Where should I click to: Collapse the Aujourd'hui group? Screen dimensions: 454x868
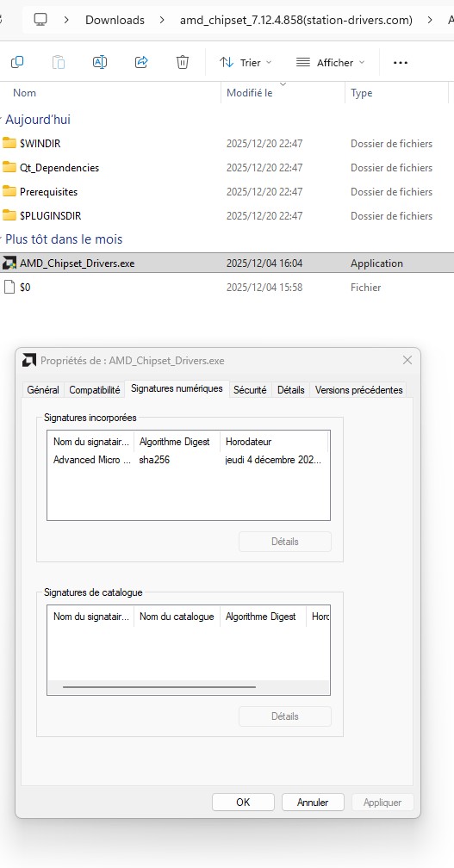click(x=2, y=120)
